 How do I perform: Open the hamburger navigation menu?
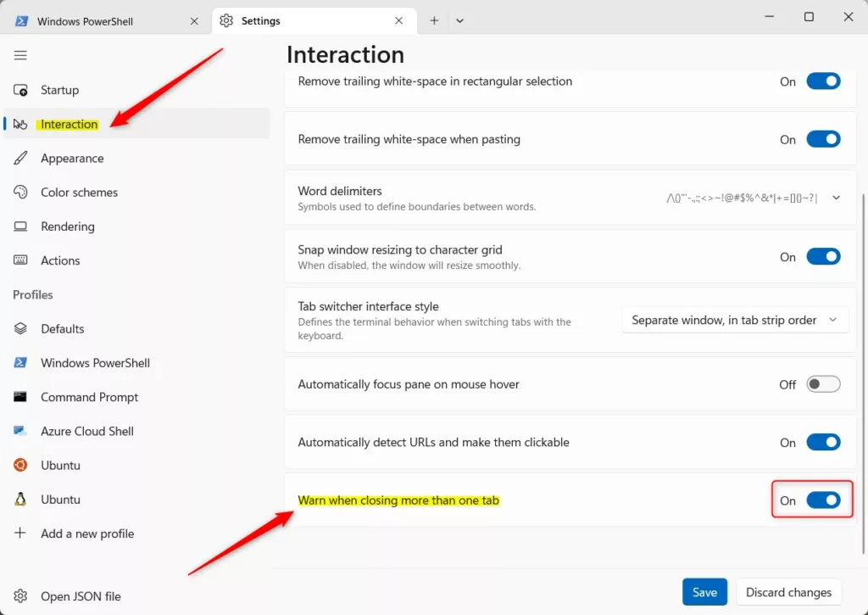20,55
